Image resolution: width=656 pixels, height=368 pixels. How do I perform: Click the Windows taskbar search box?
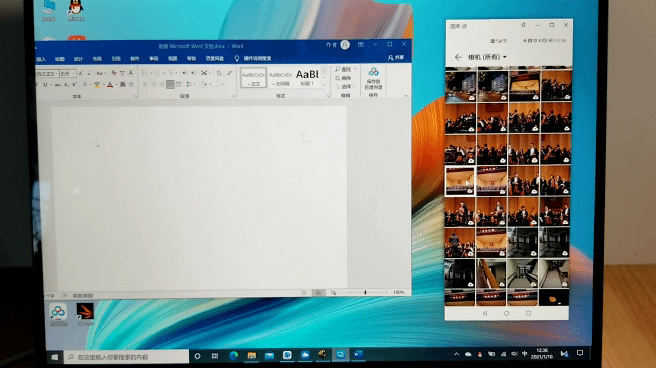126,357
